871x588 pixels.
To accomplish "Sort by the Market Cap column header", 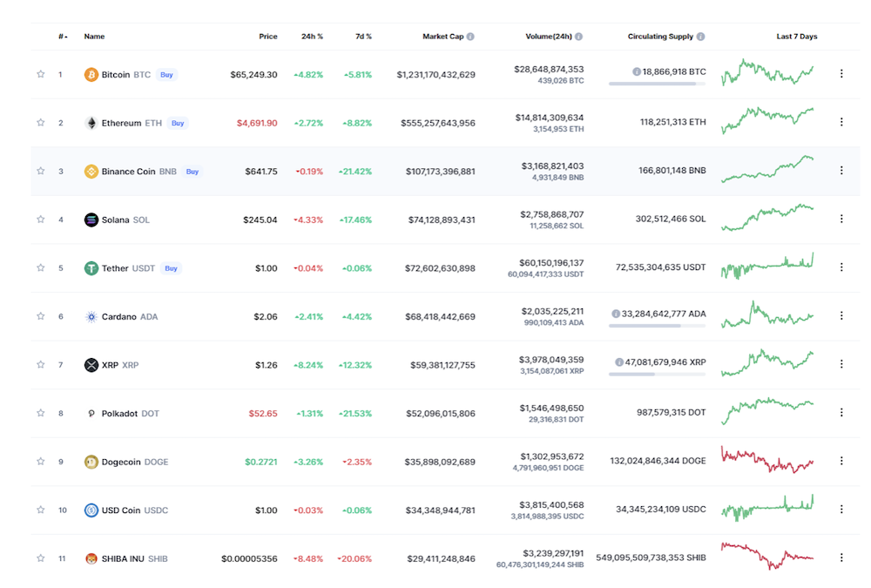I will click(x=443, y=37).
